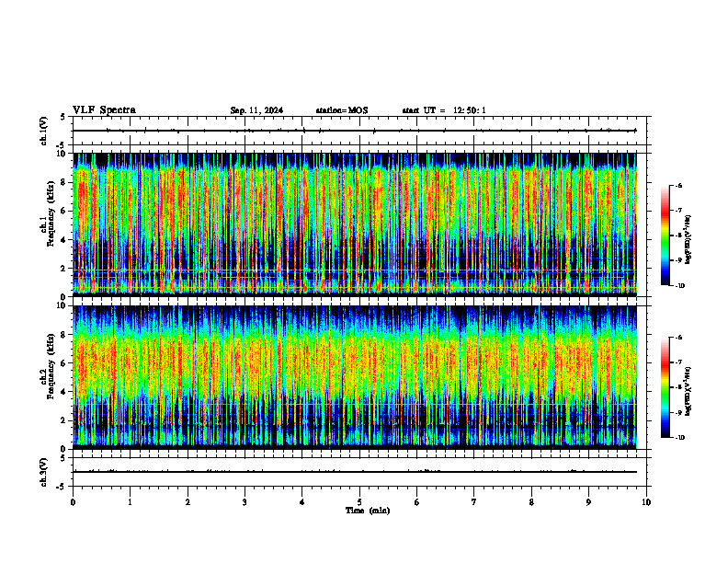Image resolution: width=728 pixels, height=563 pixels.
Task: Click the ch.1 color bar log(PSD) label
Action: click(688, 239)
